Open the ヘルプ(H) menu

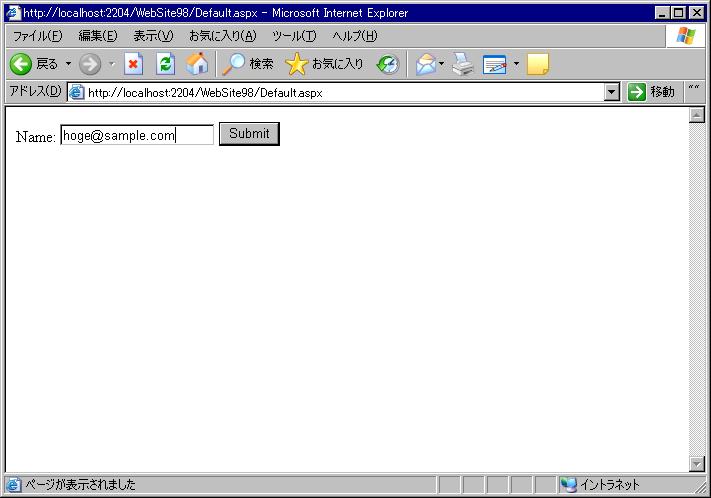[355, 36]
